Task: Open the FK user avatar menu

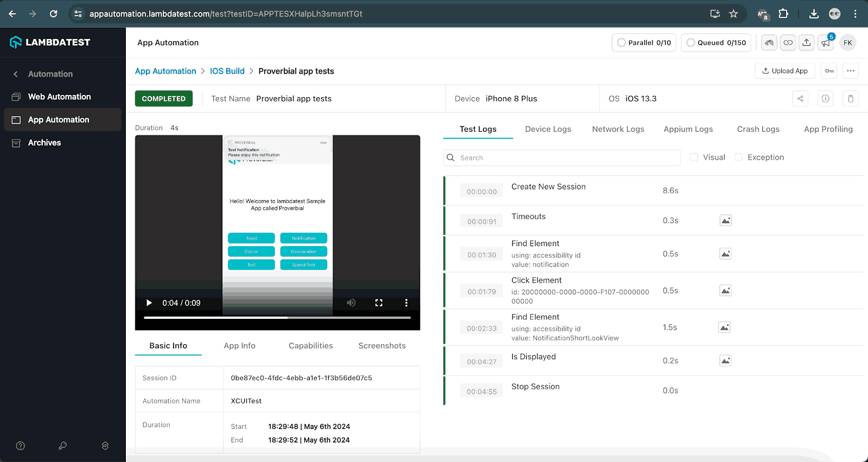Action: [848, 42]
